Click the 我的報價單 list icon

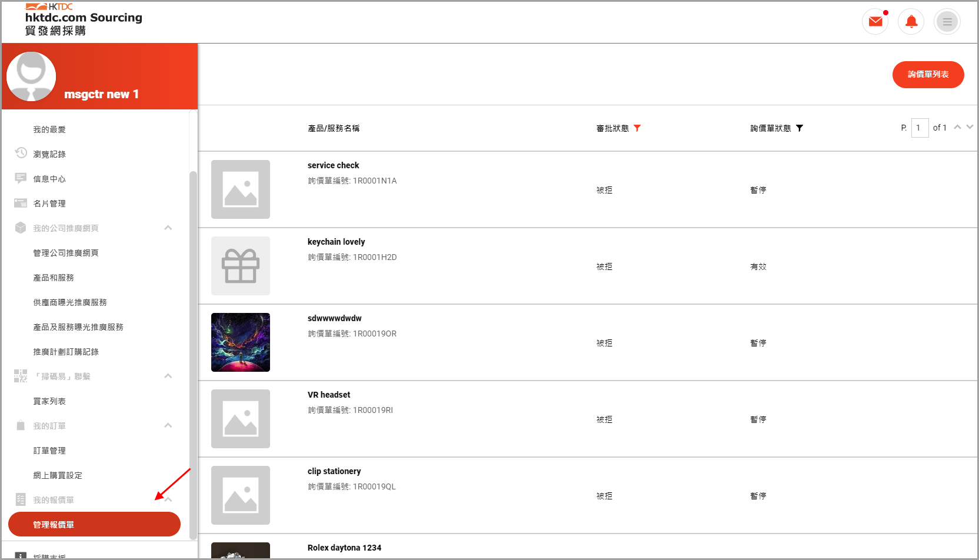tap(21, 499)
